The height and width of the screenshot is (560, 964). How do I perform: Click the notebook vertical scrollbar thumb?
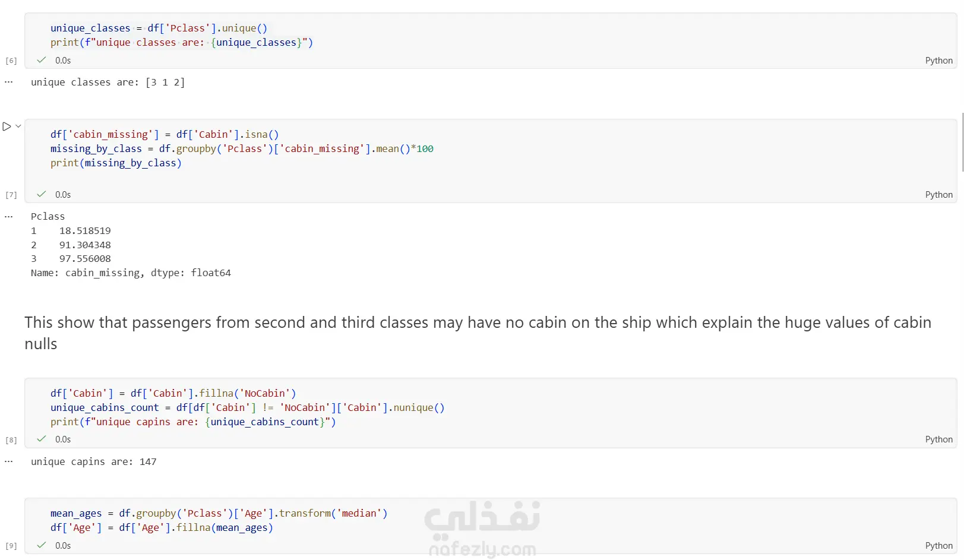962,142
